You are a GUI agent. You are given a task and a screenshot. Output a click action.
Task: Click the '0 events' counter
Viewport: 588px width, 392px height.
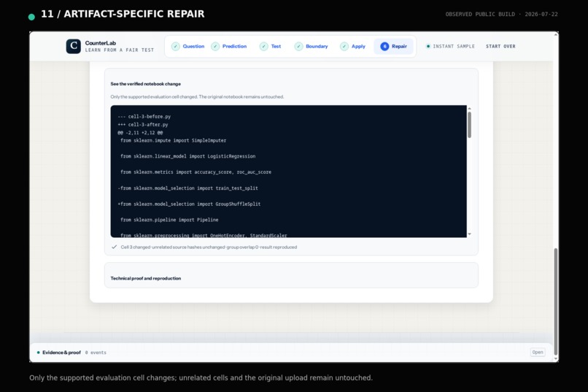[96, 353]
